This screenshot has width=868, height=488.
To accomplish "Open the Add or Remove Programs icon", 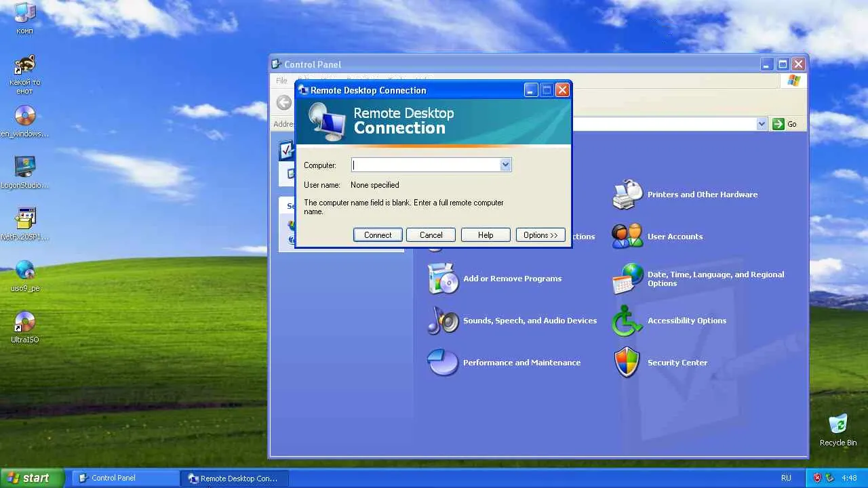I will (x=443, y=279).
